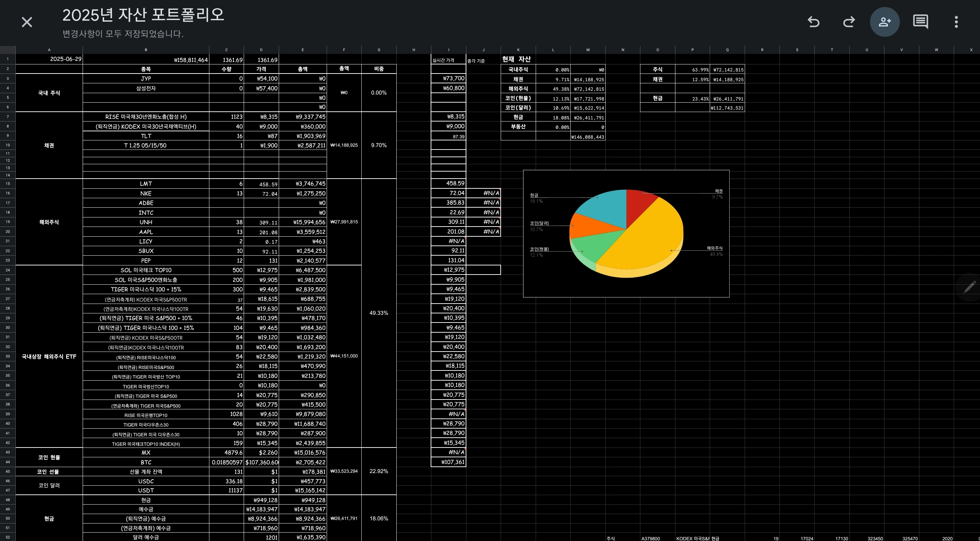
Task: Click the 코인(현물) pie chart label
Action: 539,249
